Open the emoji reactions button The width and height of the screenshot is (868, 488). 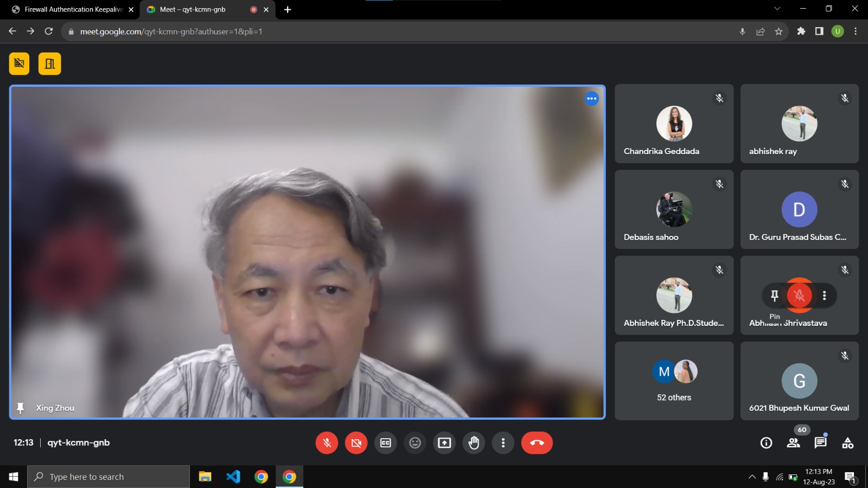coord(415,443)
